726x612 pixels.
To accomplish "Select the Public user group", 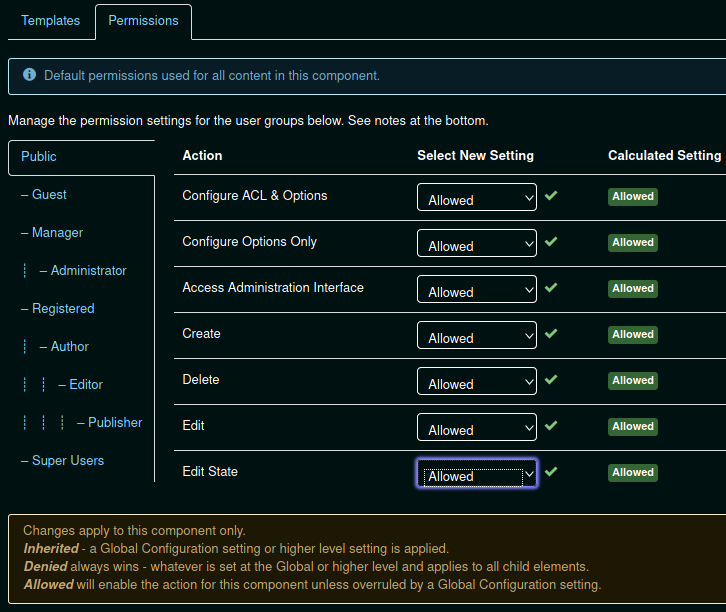I will [x=39, y=157].
